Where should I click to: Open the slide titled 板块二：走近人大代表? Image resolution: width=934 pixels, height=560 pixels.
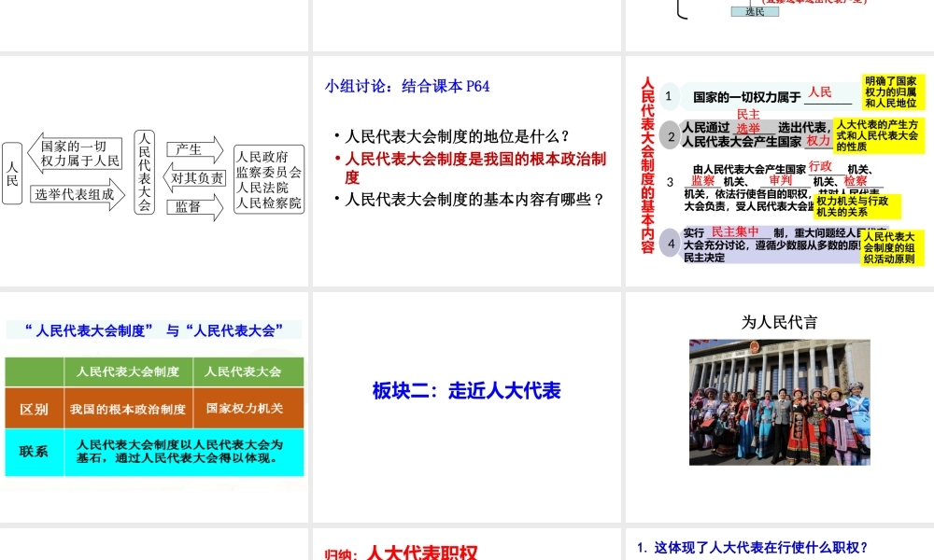[466, 407]
